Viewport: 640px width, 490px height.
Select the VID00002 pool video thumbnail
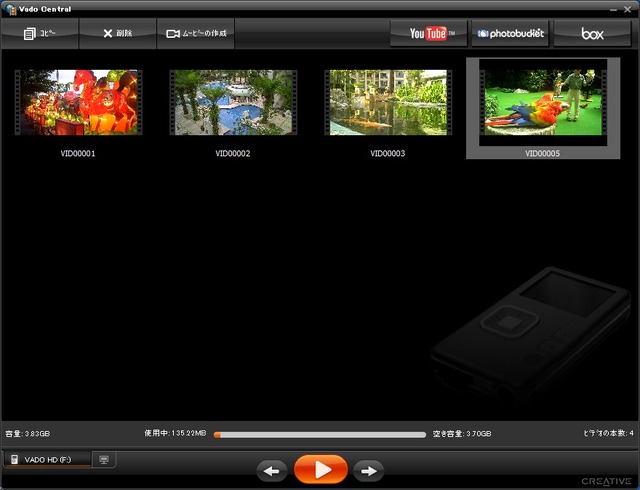point(233,103)
